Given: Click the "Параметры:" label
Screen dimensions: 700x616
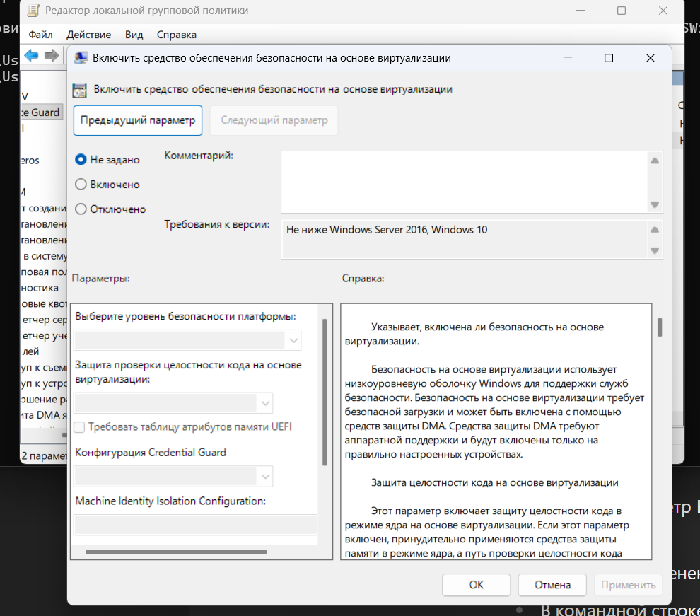Looking at the screenshot, I should pyautogui.click(x=101, y=278).
